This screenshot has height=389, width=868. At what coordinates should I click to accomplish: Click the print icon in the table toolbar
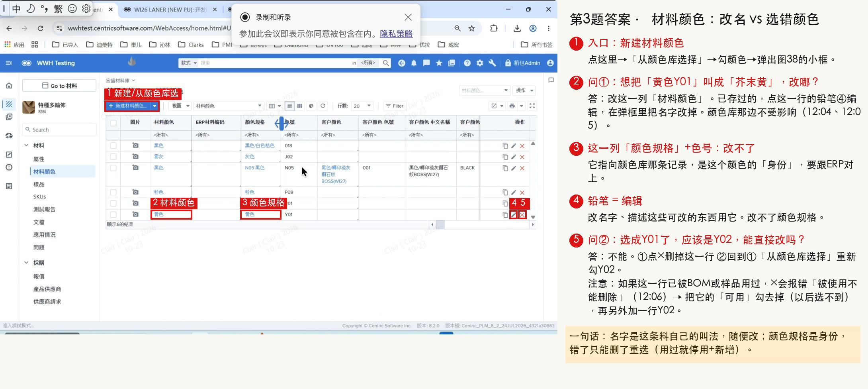[512, 106]
